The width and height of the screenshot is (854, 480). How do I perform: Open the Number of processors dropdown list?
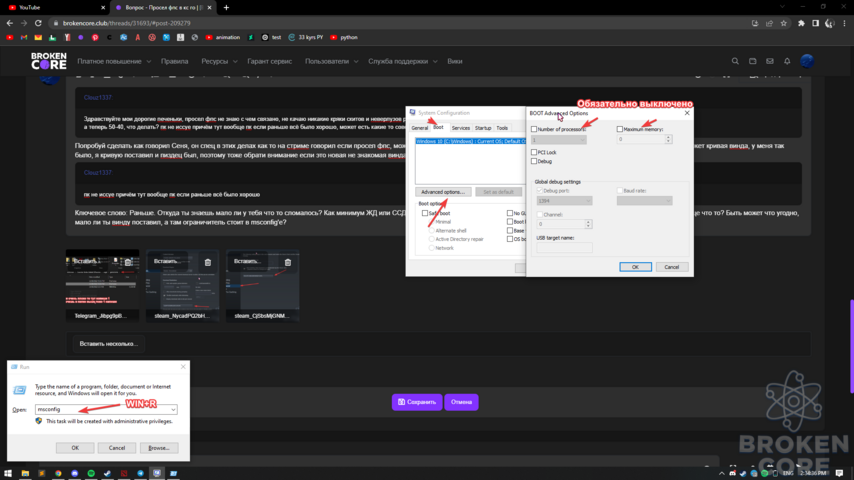[559, 140]
